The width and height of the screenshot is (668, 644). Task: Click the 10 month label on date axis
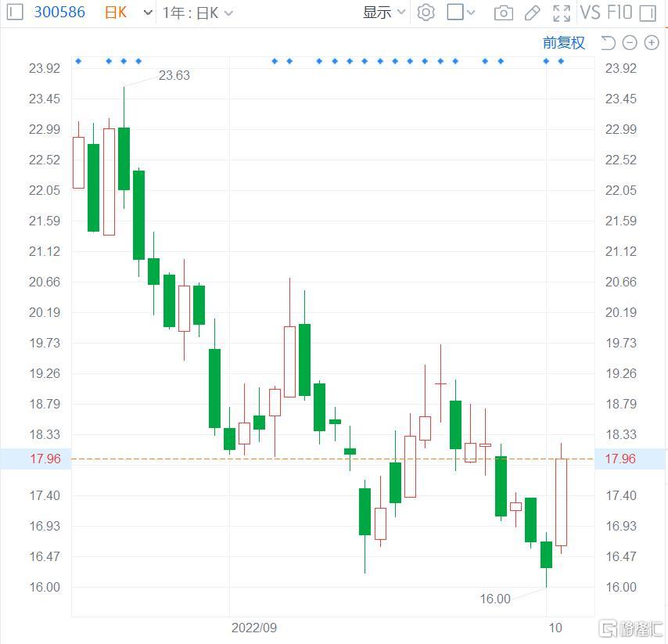coord(555,628)
